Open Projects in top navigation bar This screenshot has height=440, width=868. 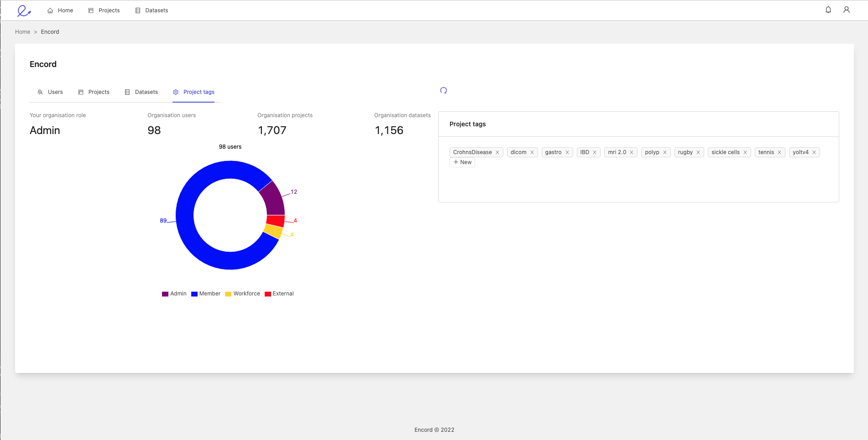pyautogui.click(x=104, y=10)
